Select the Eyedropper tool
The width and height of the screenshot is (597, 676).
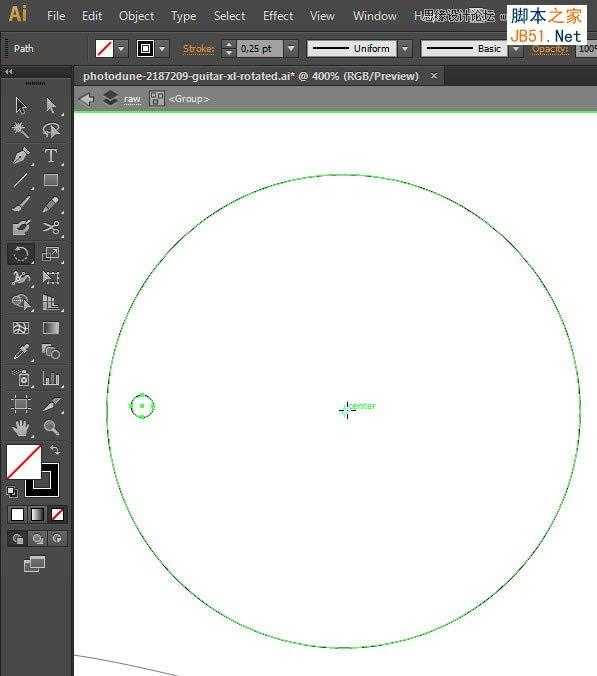(x=21, y=352)
